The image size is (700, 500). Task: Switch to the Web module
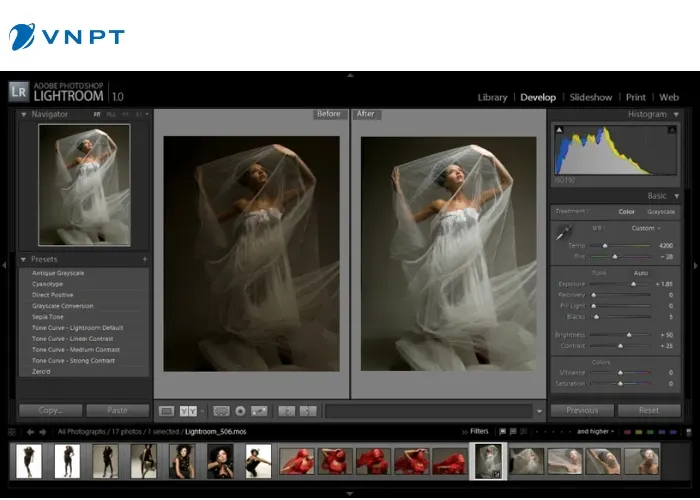point(669,97)
